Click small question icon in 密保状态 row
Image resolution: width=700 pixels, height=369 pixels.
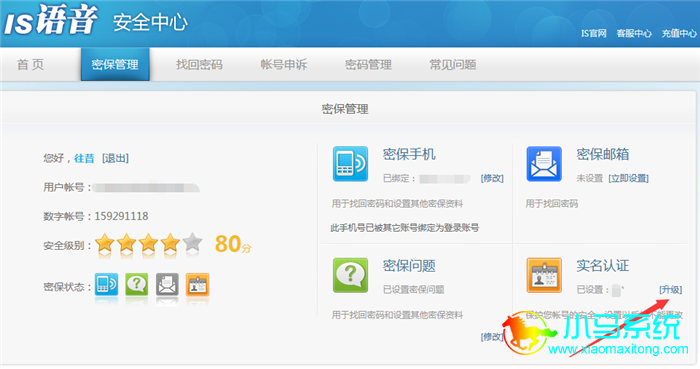(x=137, y=285)
